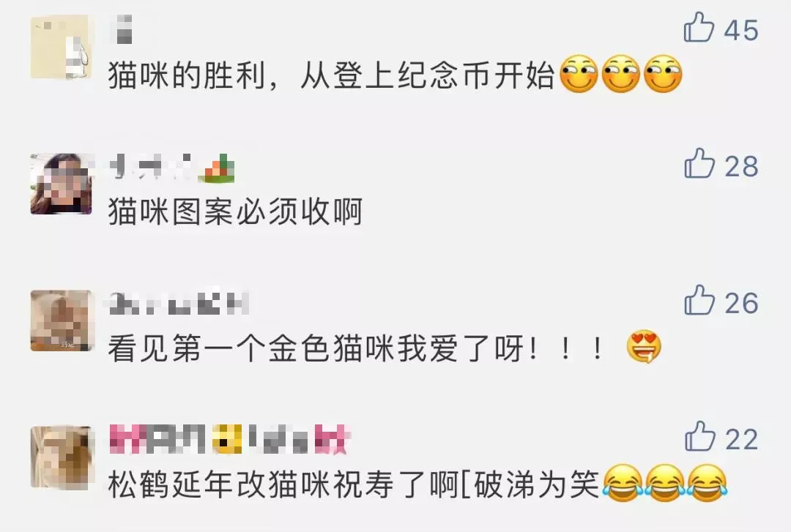This screenshot has height=532, width=791.
Task: Like the comment showing 26 likes
Action: click(699, 299)
